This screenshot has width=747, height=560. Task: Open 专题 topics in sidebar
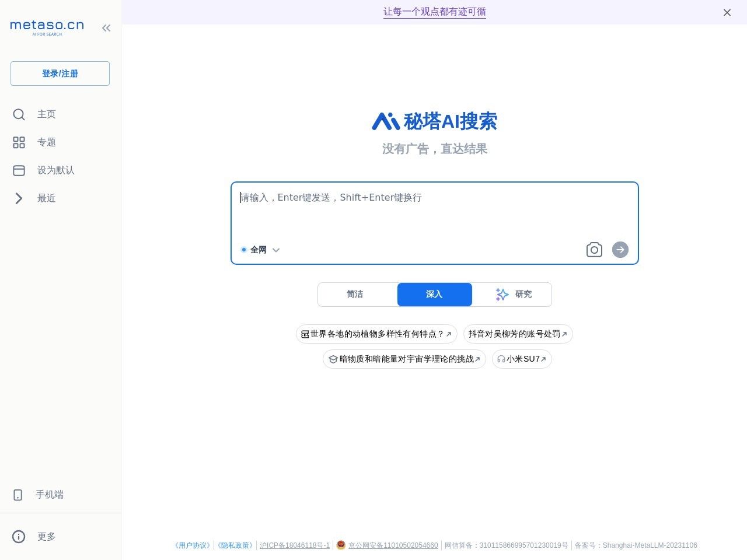click(x=47, y=142)
